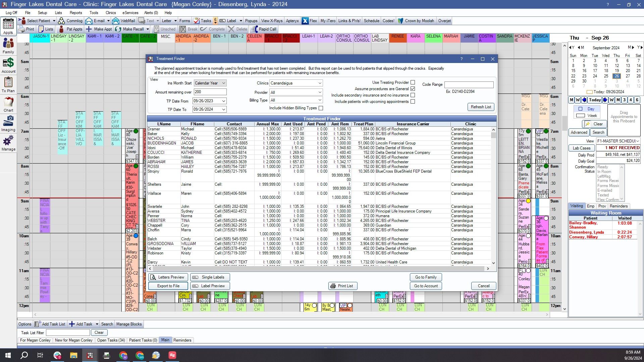The image size is (644, 362).
Task: Click the Rapid Call toolbar icon
Action: 264,29
